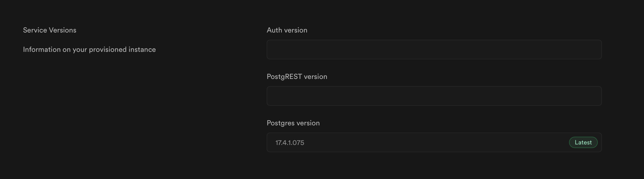
Task: Click the empty Auth version field
Action: pyautogui.click(x=434, y=50)
